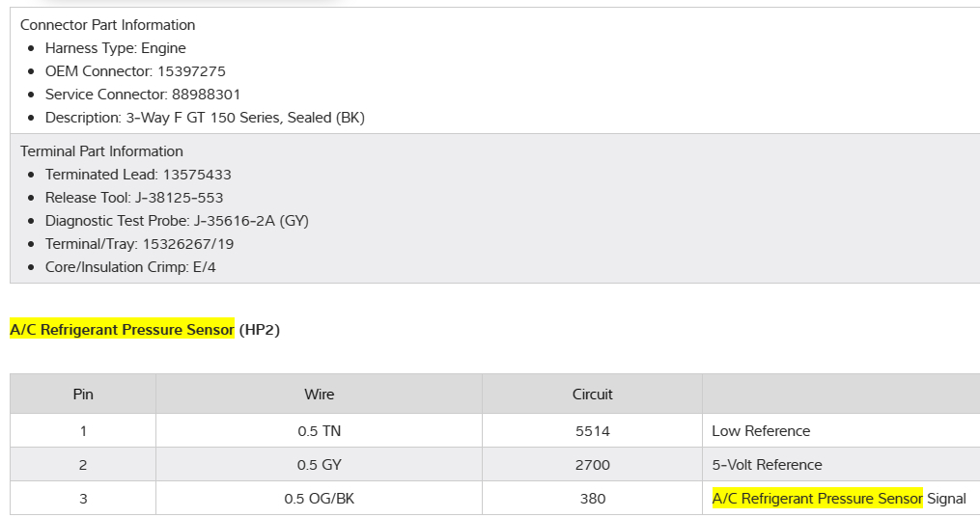Image resolution: width=980 pixels, height=518 pixels.
Task: Select the 0.5 TN wire cell
Action: click(319, 431)
